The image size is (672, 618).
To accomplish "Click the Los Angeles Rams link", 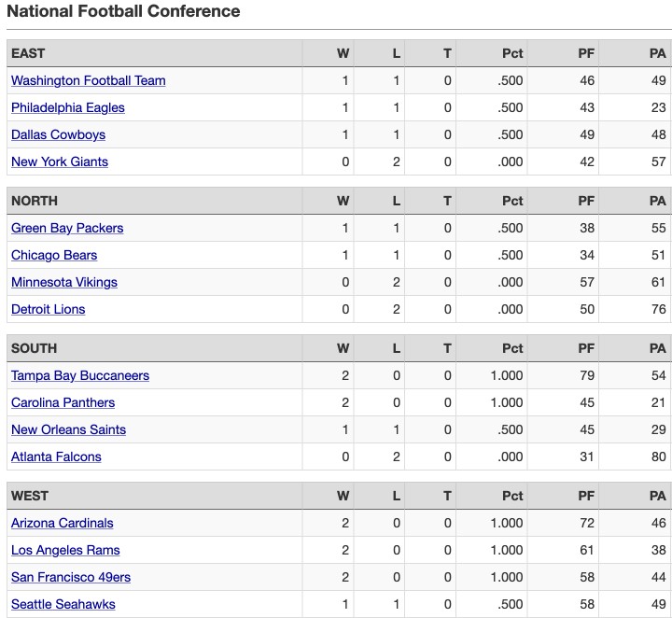I will click(65, 550).
